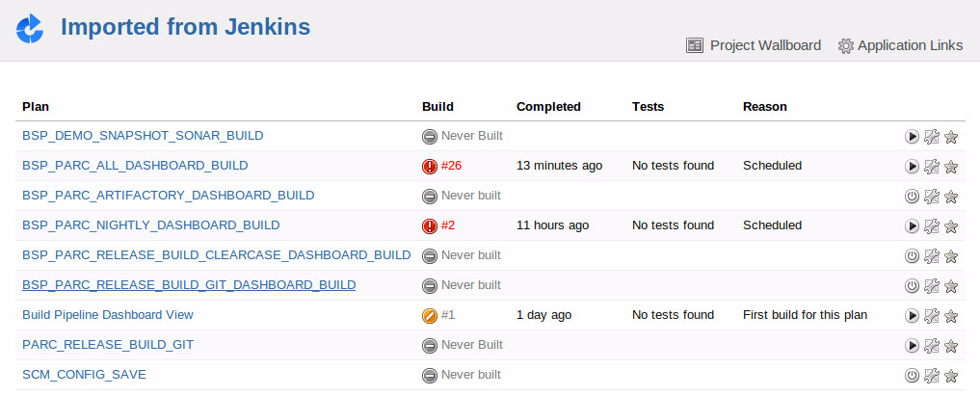Screen dimensions: 980x396
Task: Open BSP_PARC_RELEASE_BUILD_CLEARCASE_DASHBOARD_BUILD plan
Action: (216, 254)
